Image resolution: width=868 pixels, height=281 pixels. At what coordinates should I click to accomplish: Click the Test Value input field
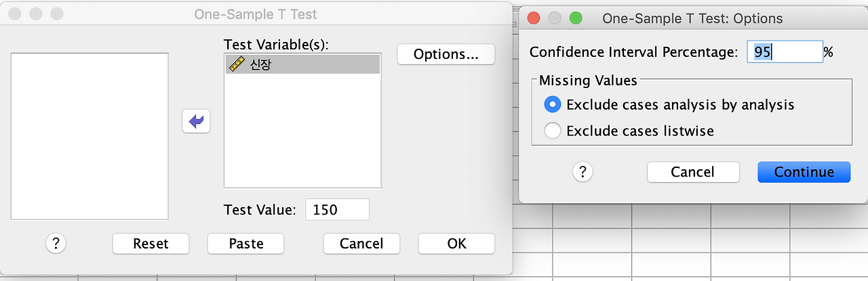pyautogui.click(x=337, y=210)
